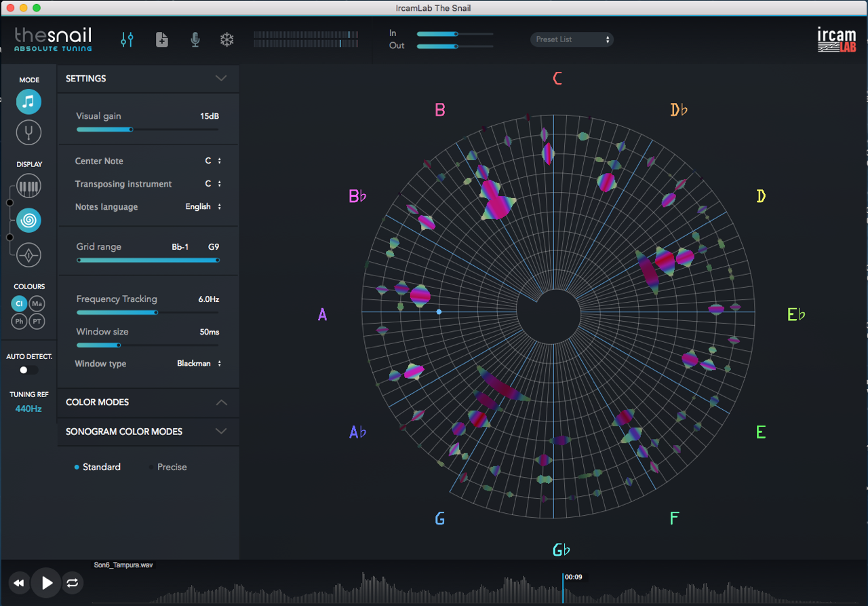Image resolution: width=868 pixels, height=606 pixels.
Task: Switch to the snail spiral display
Action: [x=28, y=221]
